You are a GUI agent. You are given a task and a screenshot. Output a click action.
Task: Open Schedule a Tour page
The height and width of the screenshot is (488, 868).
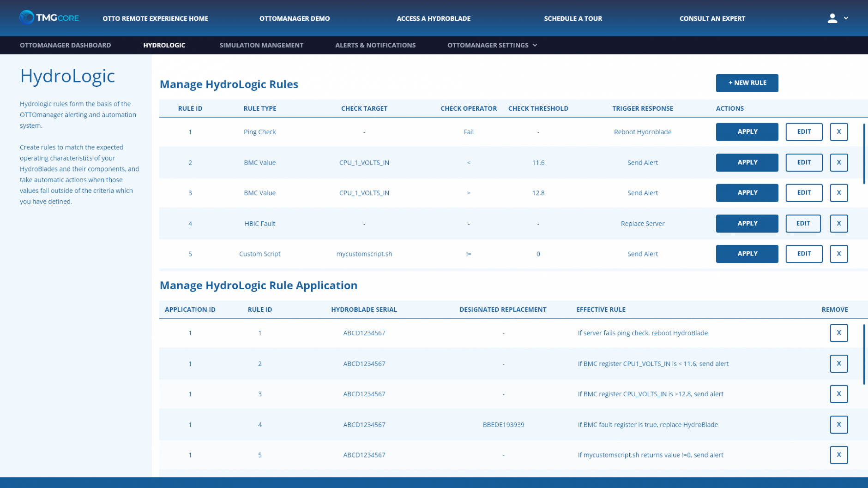(x=573, y=18)
